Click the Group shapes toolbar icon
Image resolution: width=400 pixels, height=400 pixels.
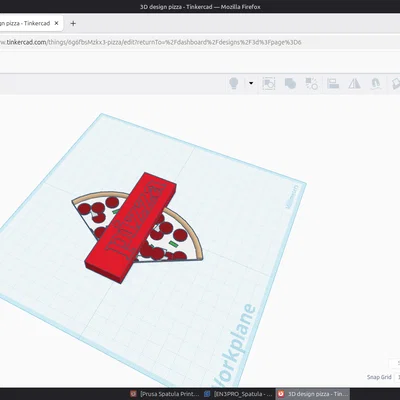(x=269, y=83)
